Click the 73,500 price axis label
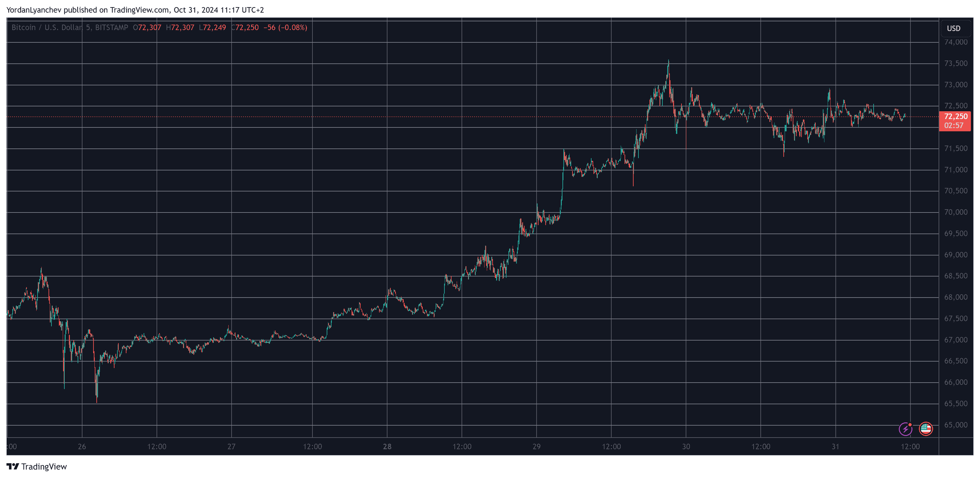Screen dimensions: 980x478 pyautogui.click(x=956, y=63)
